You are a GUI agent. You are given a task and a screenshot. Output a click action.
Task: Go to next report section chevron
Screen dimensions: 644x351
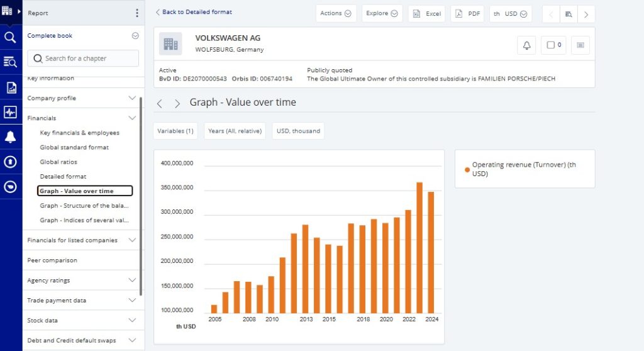tap(177, 104)
